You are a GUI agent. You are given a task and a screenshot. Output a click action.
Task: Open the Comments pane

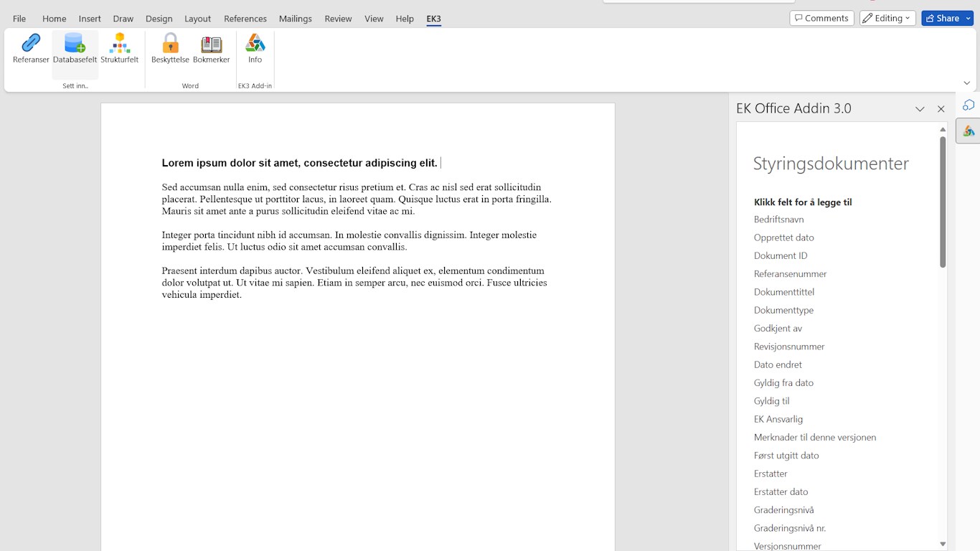[821, 18]
